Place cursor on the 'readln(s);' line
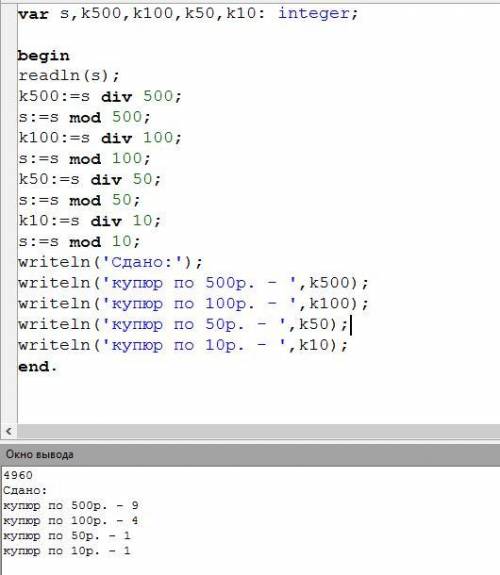 tap(69, 76)
